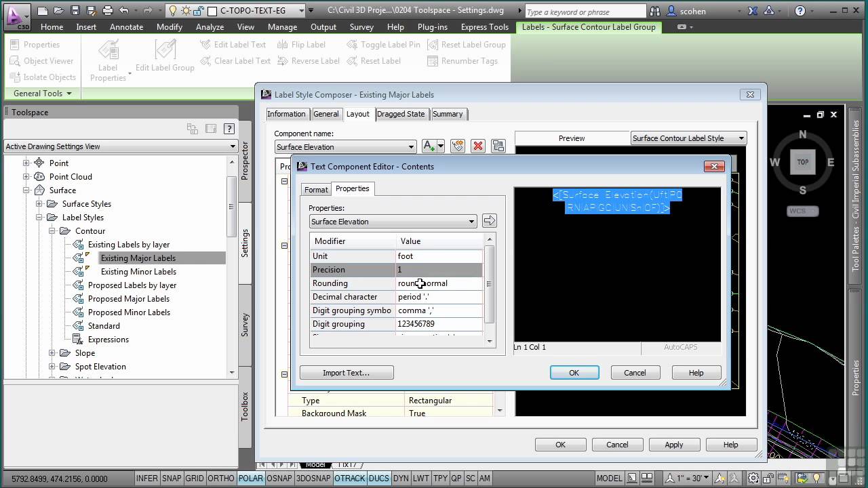This screenshot has width=868, height=488.
Task: Expand the Point Cloud tree node
Action: click(26, 177)
